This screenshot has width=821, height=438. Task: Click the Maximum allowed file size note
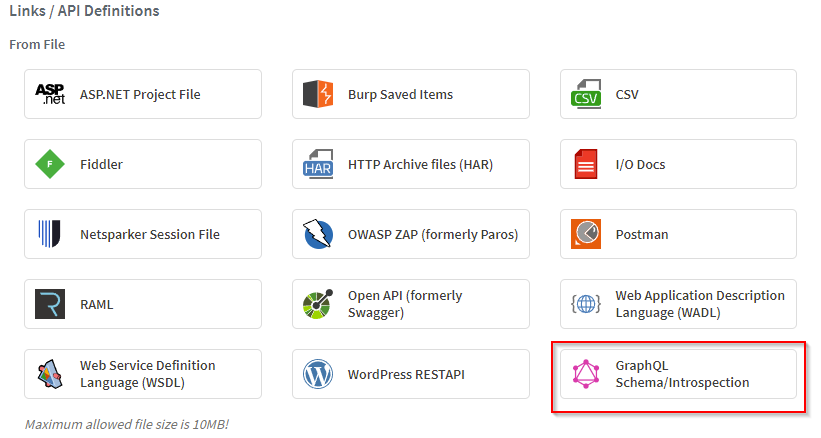[127, 424]
